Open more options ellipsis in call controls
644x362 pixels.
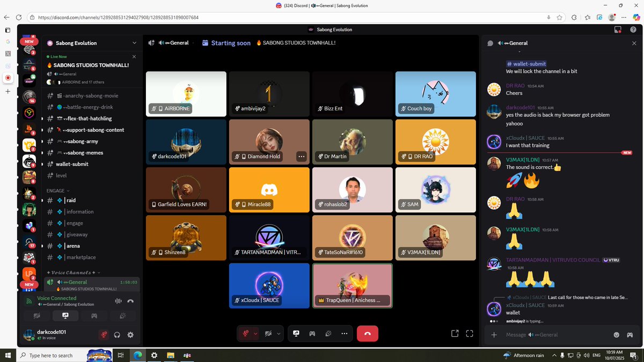(x=344, y=333)
